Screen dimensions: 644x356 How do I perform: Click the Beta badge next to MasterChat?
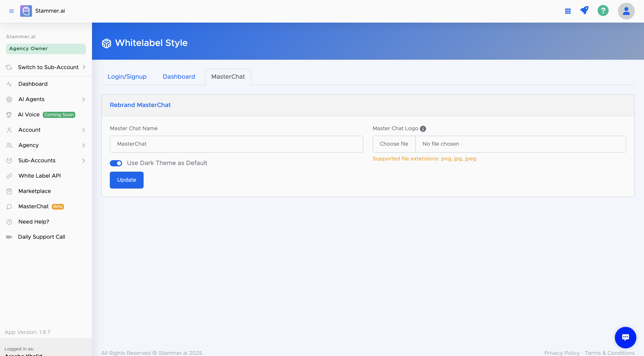click(x=58, y=207)
